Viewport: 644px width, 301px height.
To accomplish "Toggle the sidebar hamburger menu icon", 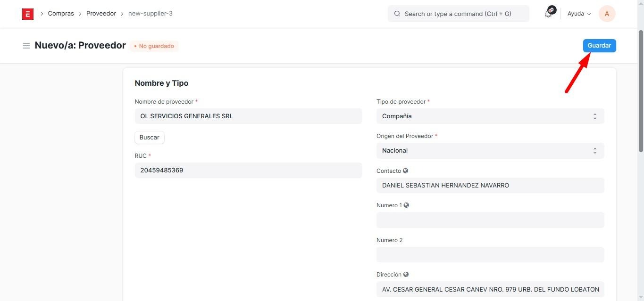I will pyautogui.click(x=26, y=46).
